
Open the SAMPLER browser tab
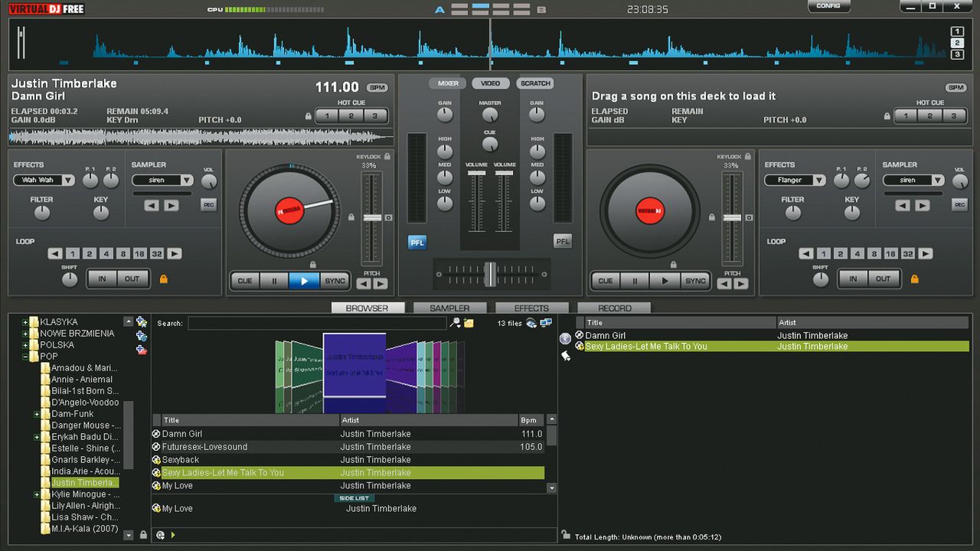coord(449,308)
